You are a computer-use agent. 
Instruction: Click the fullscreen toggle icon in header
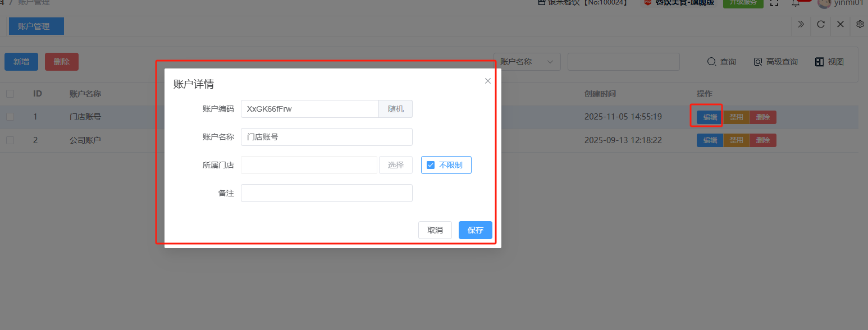pyautogui.click(x=774, y=3)
